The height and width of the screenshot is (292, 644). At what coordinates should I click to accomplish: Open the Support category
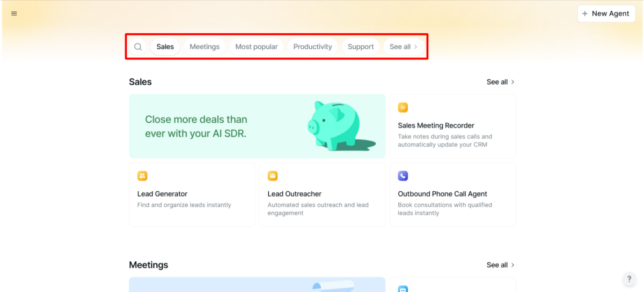361,47
